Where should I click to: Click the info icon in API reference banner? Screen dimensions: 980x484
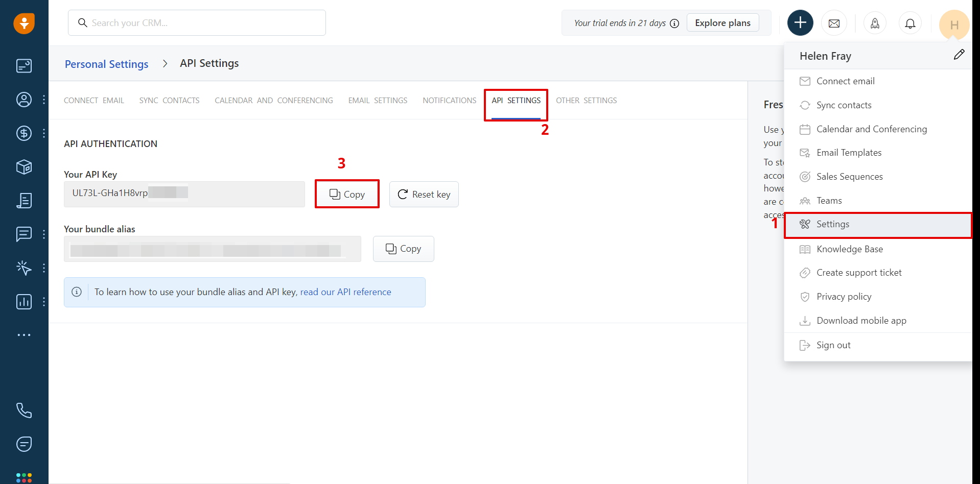point(77,292)
